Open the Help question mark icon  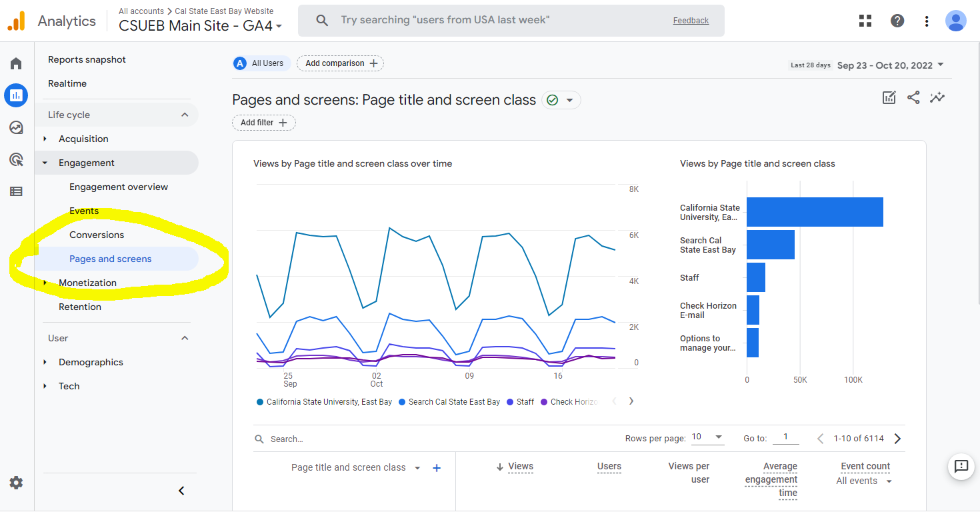pos(897,21)
